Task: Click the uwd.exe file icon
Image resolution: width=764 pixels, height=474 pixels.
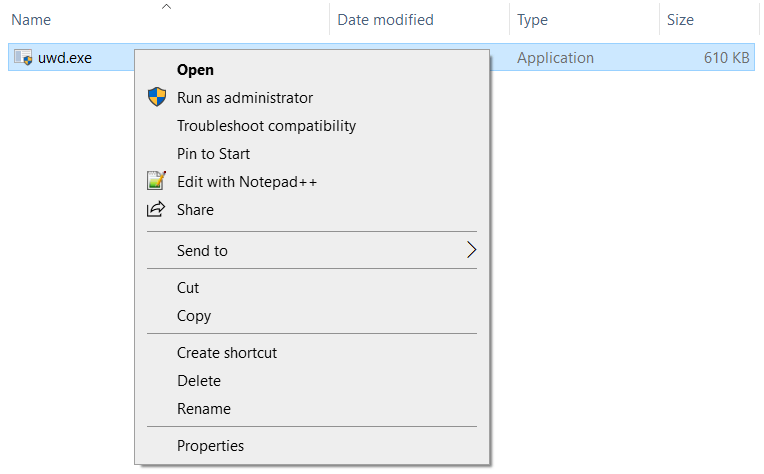Action: 23,57
